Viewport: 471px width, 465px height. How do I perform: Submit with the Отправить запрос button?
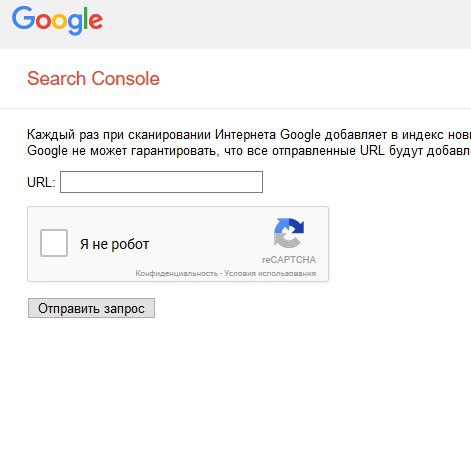point(91,308)
